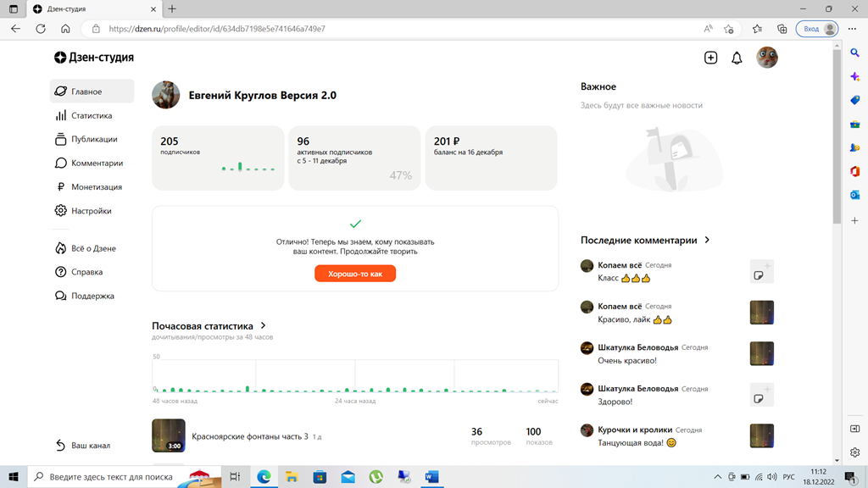Click the address bar URL
This screenshot has height=488, width=868.
coord(216,29)
